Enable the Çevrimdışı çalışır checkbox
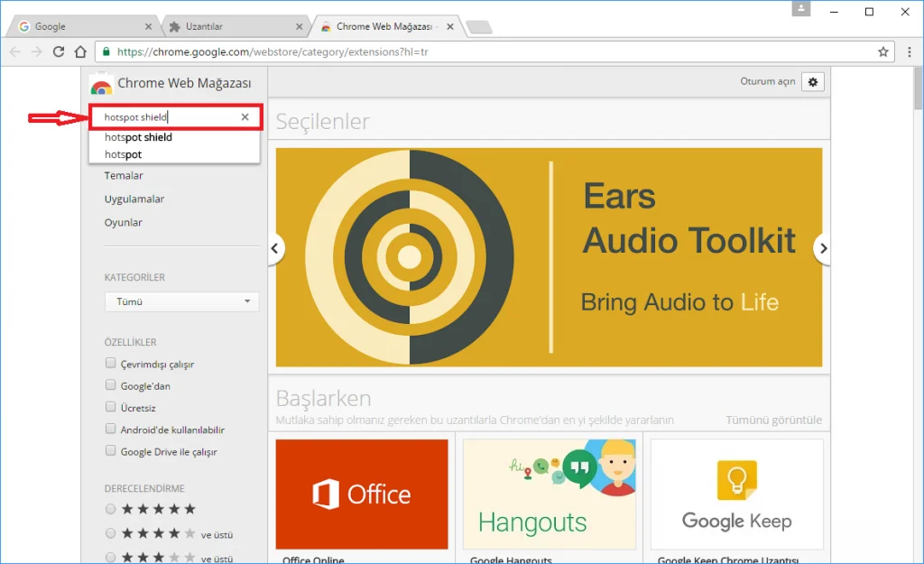This screenshot has width=924, height=564. coord(111,364)
